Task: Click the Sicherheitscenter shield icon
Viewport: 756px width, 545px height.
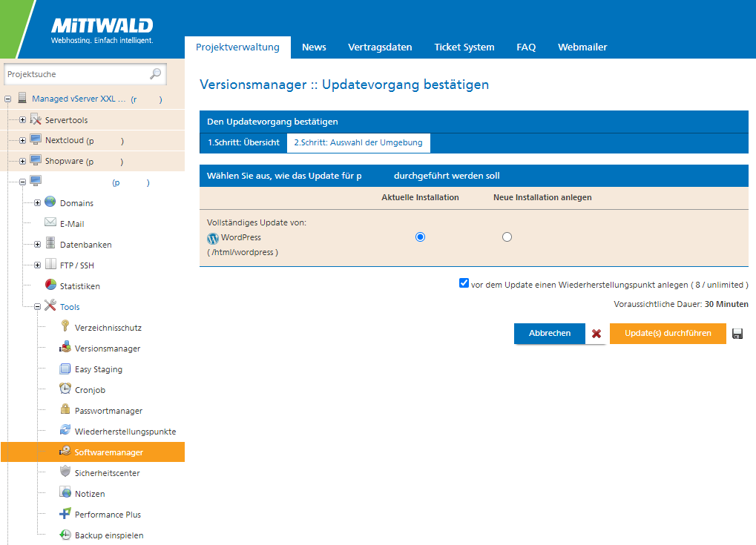Action: (x=65, y=472)
